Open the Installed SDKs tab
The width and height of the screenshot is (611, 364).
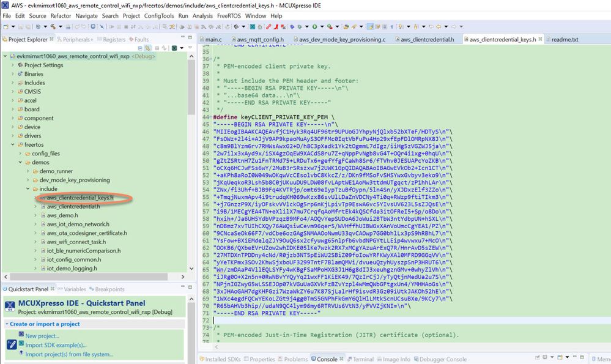point(220,359)
